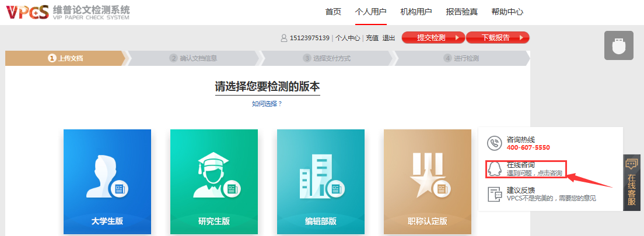
Task: Select step 4 进行检测 tab
Action: (461, 58)
